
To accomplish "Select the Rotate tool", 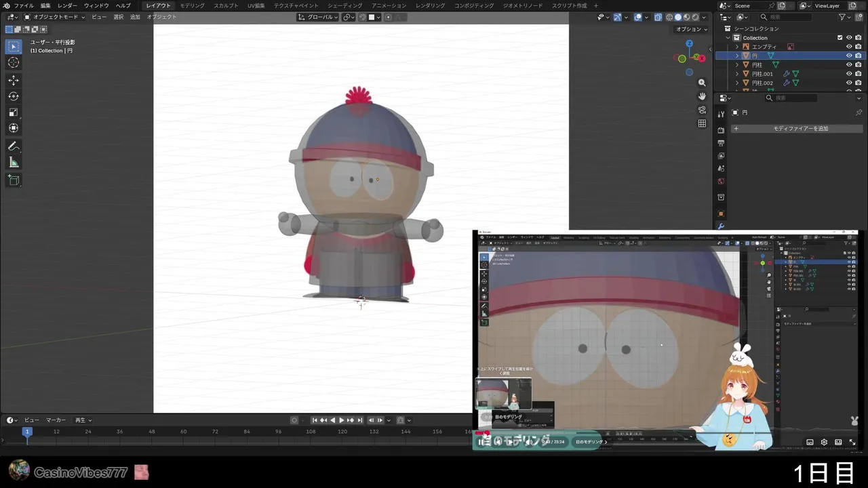I will 14,96.
